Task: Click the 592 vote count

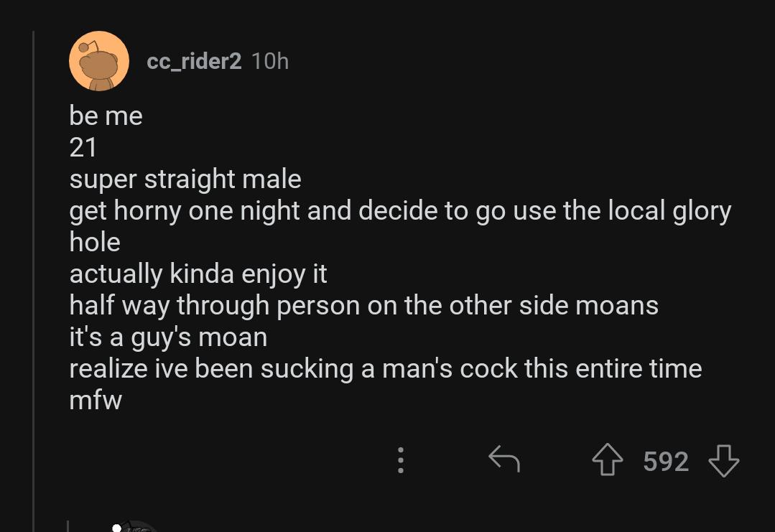Action: (x=666, y=461)
